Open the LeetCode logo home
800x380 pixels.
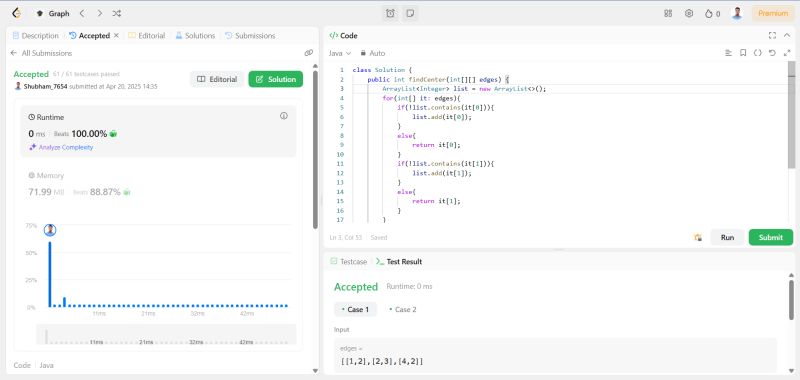(x=17, y=14)
